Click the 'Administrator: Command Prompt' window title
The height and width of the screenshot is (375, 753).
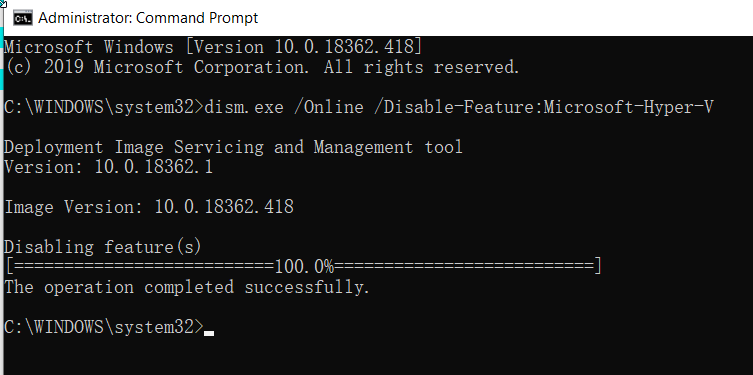148,18
